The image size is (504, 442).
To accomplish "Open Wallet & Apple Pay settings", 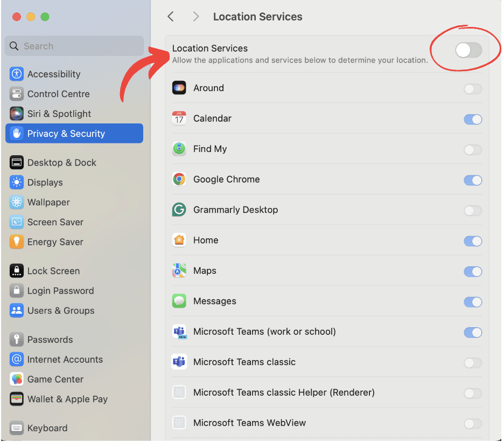I will coord(74,399).
